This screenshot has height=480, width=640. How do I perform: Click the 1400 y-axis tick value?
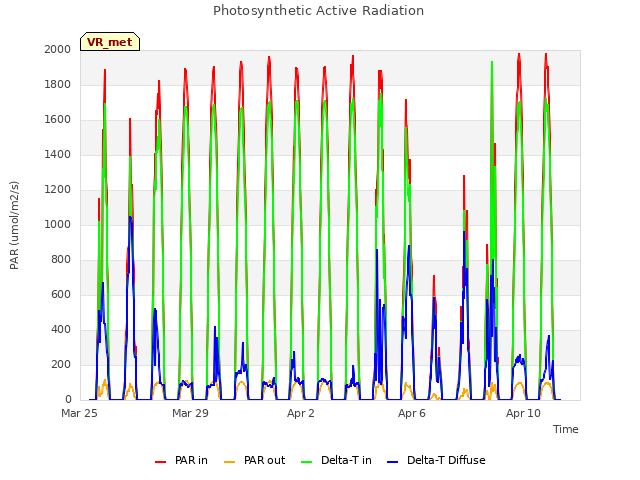tap(58, 154)
